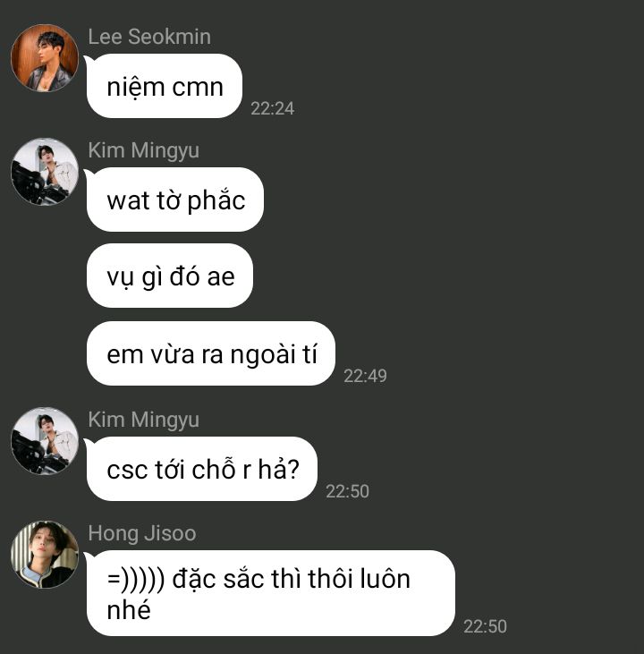Open Lee Seokmin's profile avatar
644x654 pixels.
(45, 58)
